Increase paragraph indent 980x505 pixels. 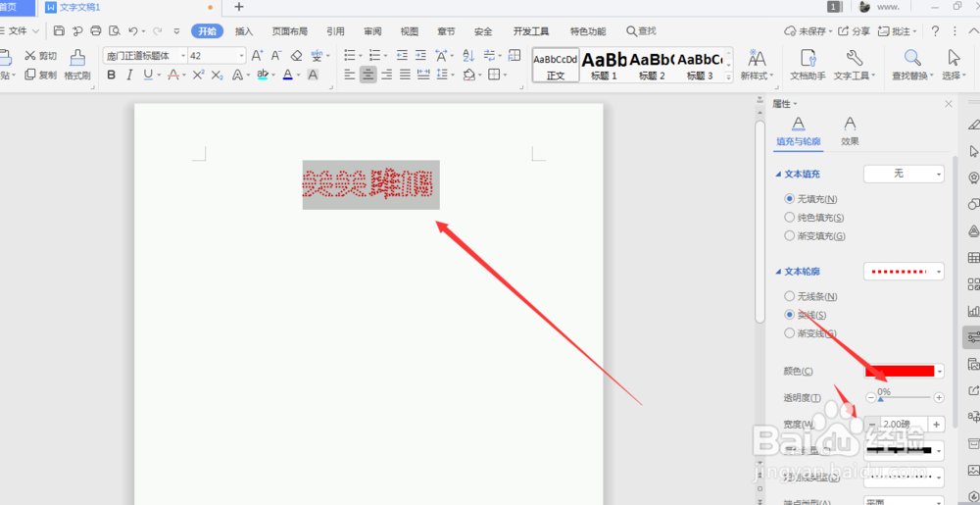(420, 56)
